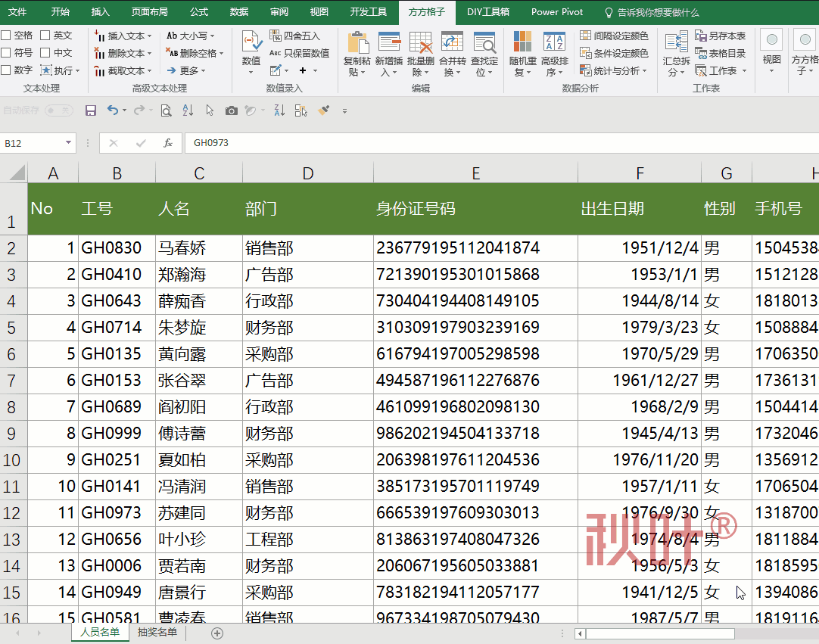Check the 空格 checkbox
This screenshot has height=644, width=819.
(6, 36)
